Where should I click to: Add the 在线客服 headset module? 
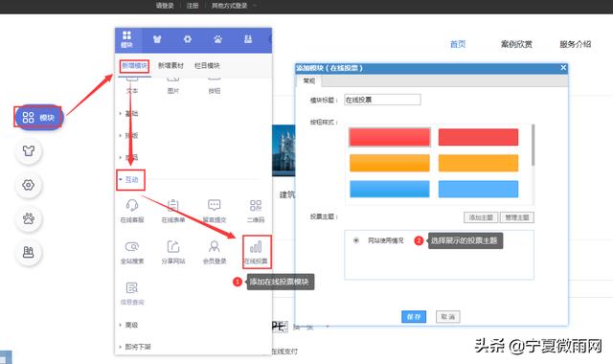point(132,211)
